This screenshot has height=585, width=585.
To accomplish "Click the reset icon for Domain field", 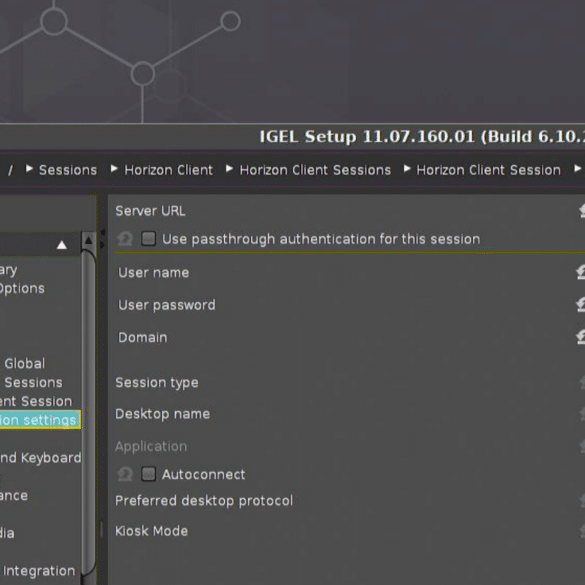I will (581, 337).
